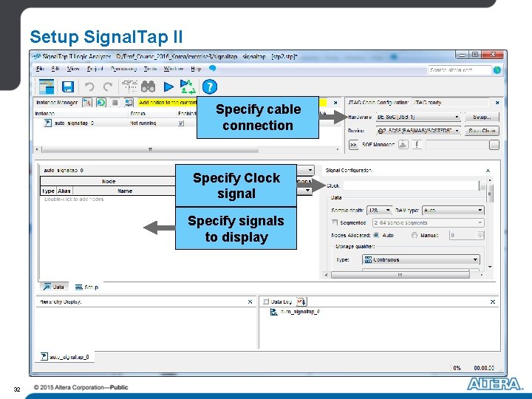Click the window layout icon in the toolbar
Viewport: 532px width, 399px height.
[x=47, y=86]
